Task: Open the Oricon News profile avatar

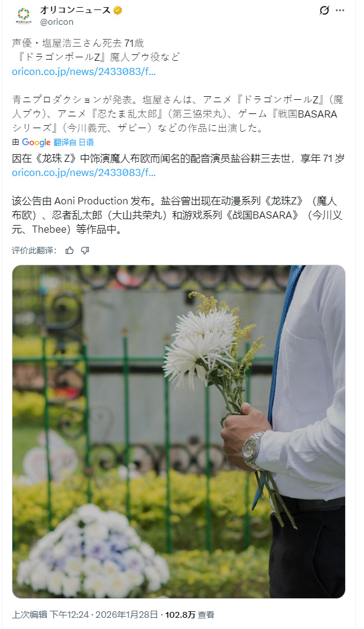Action: coord(23,15)
